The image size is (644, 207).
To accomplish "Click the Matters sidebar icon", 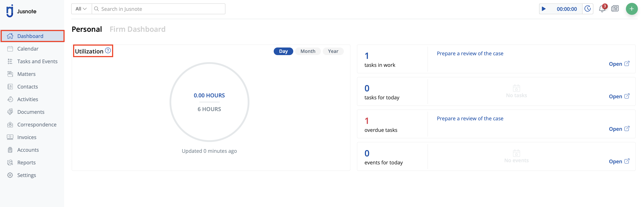I will point(10,74).
